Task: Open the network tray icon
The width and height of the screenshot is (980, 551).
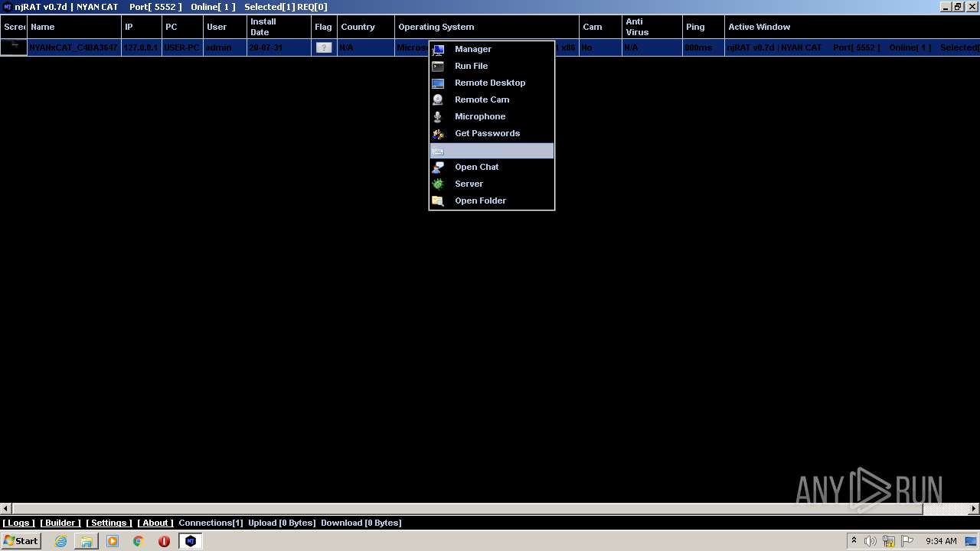Action: (889, 541)
